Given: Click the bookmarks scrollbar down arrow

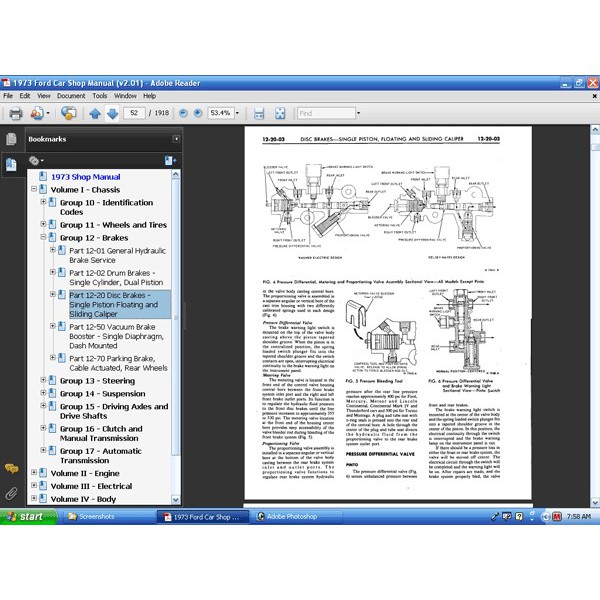Looking at the screenshot, I should pos(176,499).
